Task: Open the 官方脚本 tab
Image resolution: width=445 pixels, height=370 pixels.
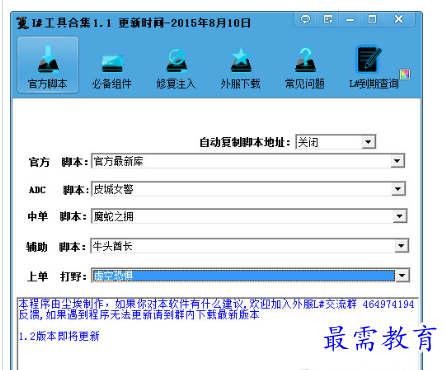Action: pos(48,65)
